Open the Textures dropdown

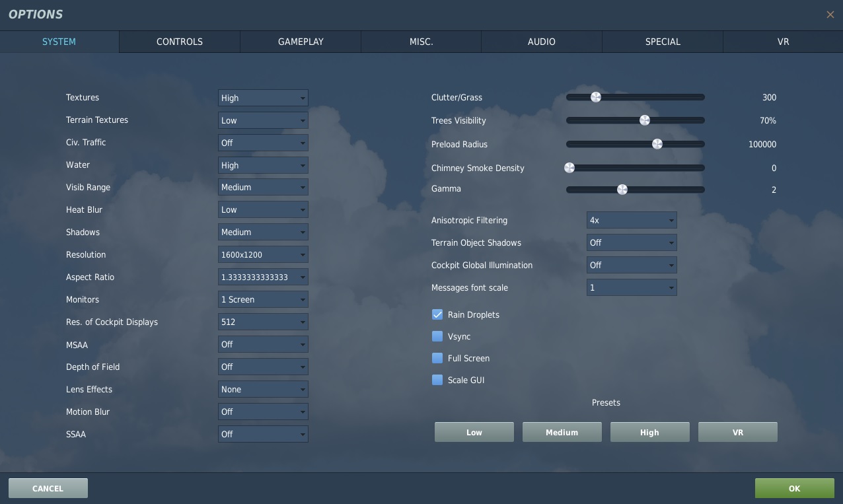point(263,98)
